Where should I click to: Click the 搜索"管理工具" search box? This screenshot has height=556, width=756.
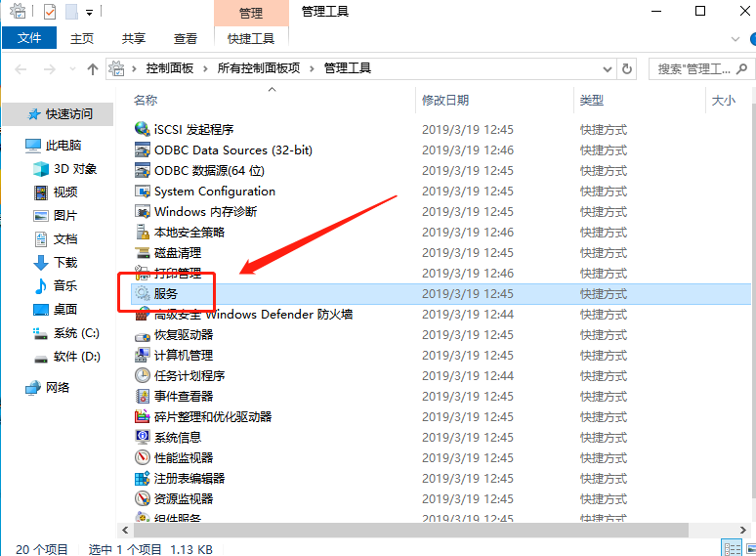pos(693,69)
